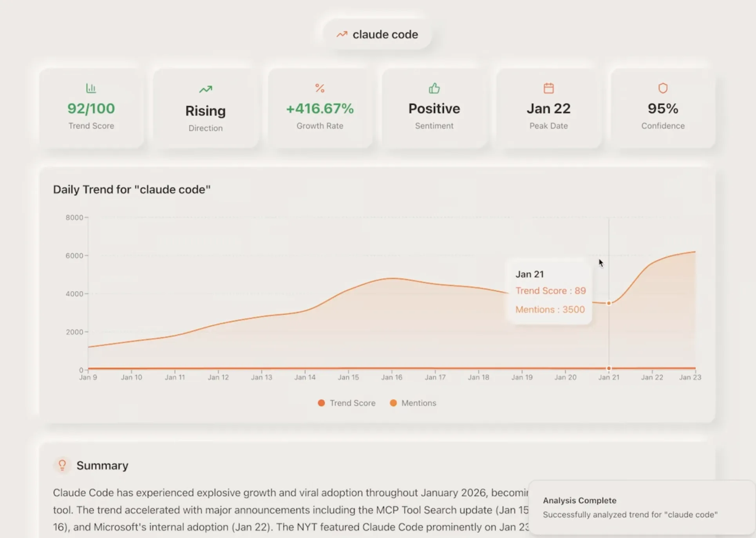Click the Daily Trend chart title
This screenshot has height=538, width=756.
pyautogui.click(x=132, y=190)
